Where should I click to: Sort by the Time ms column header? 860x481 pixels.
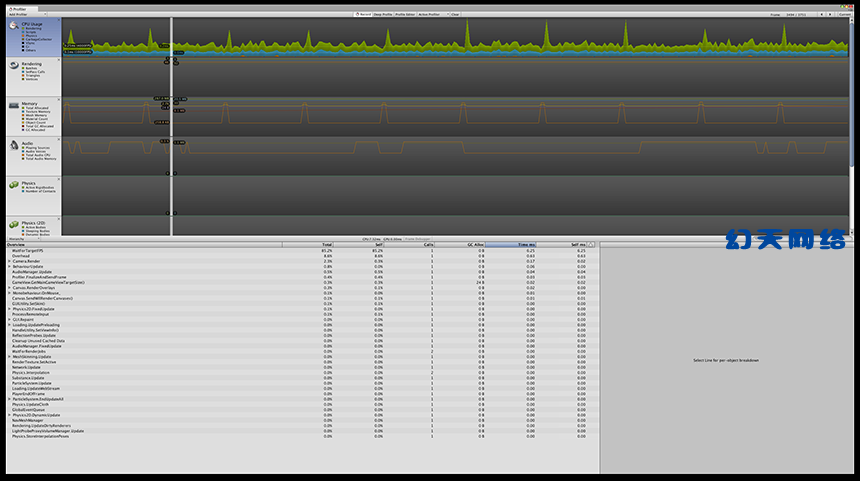click(511, 245)
